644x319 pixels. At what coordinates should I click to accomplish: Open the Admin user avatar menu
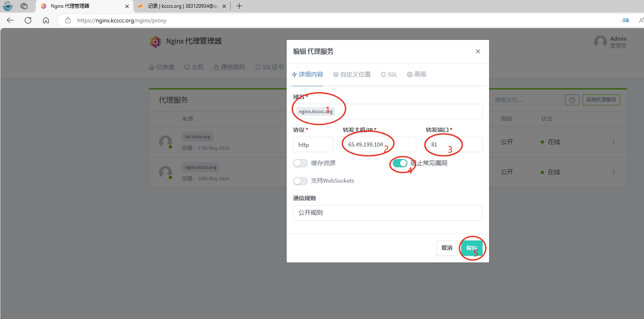coord(600,42)
